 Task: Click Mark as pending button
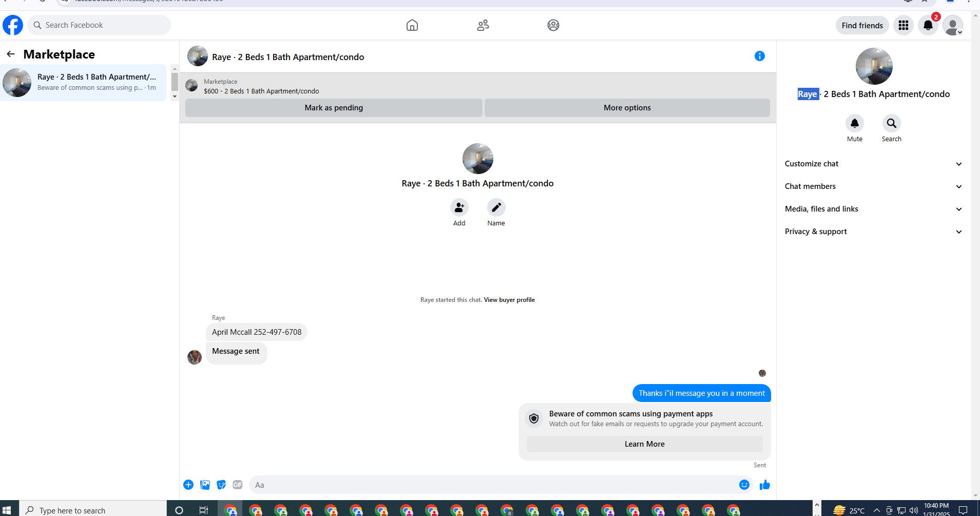pos(334,108)
